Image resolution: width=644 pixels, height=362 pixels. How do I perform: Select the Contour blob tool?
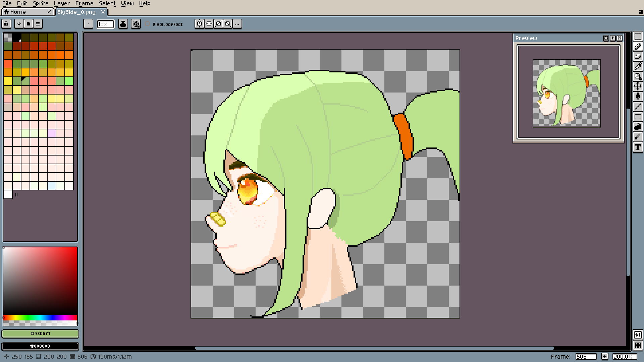click(638, 127)
